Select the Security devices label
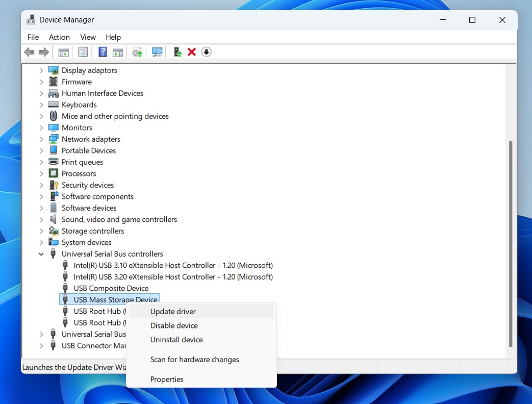The width and height of the screenshot is (532, 404). click(x=88, y=185)
